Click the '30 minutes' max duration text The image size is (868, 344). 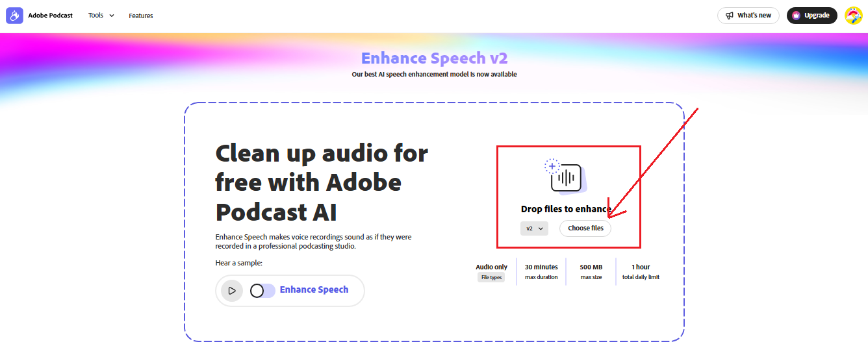[541, 267]
